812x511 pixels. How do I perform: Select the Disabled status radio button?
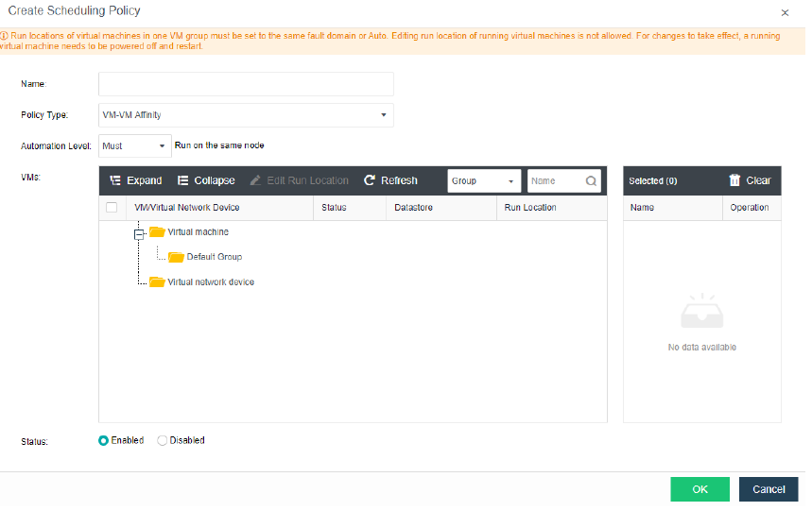pyautogui.click(x=162, y=440)
